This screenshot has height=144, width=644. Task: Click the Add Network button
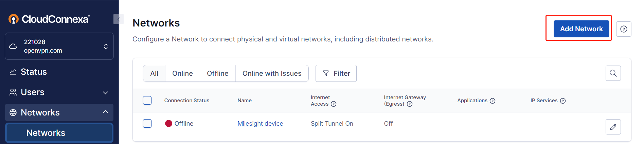(x=582, y=29)
